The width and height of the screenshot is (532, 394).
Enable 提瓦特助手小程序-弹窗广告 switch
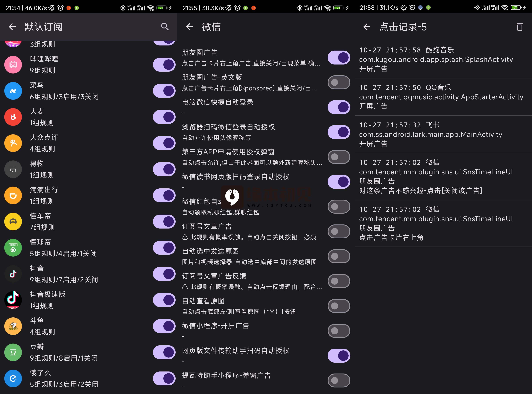(339, 380)
